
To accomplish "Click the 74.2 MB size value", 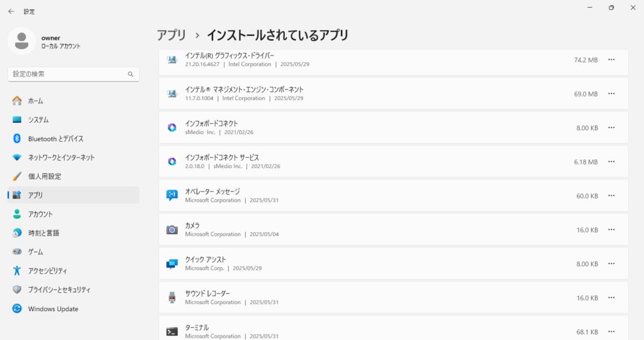I will click(586, 60).
